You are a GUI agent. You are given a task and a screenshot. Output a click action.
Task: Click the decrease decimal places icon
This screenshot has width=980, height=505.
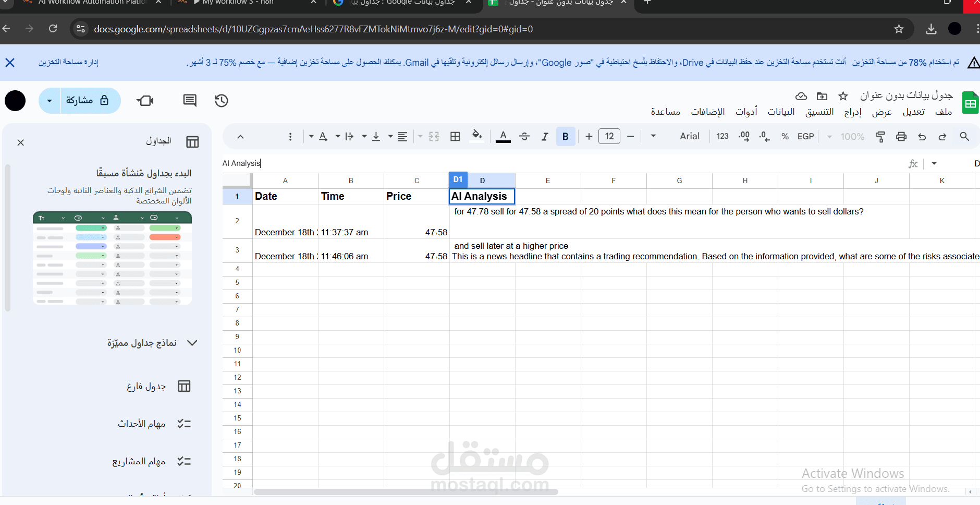click(764, 137)
